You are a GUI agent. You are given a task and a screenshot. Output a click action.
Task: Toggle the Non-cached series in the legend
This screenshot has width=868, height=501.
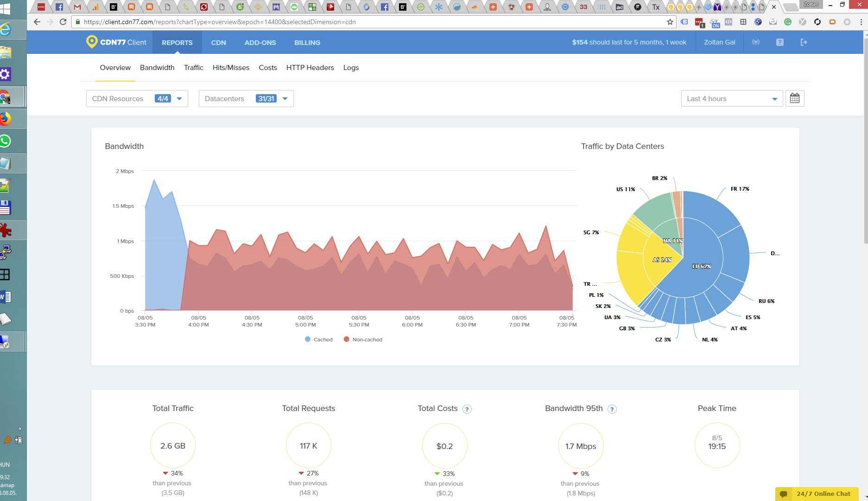pos(363,340)
